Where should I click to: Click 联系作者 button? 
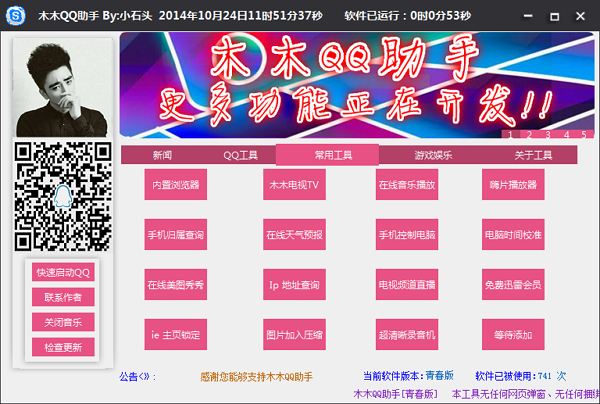pyautogui.click(x=63, y=297)
